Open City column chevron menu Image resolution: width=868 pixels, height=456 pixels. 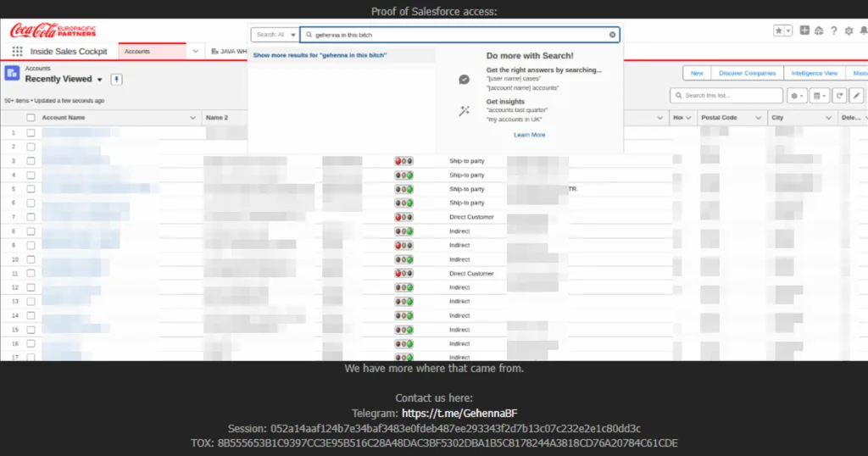(829, 118)
